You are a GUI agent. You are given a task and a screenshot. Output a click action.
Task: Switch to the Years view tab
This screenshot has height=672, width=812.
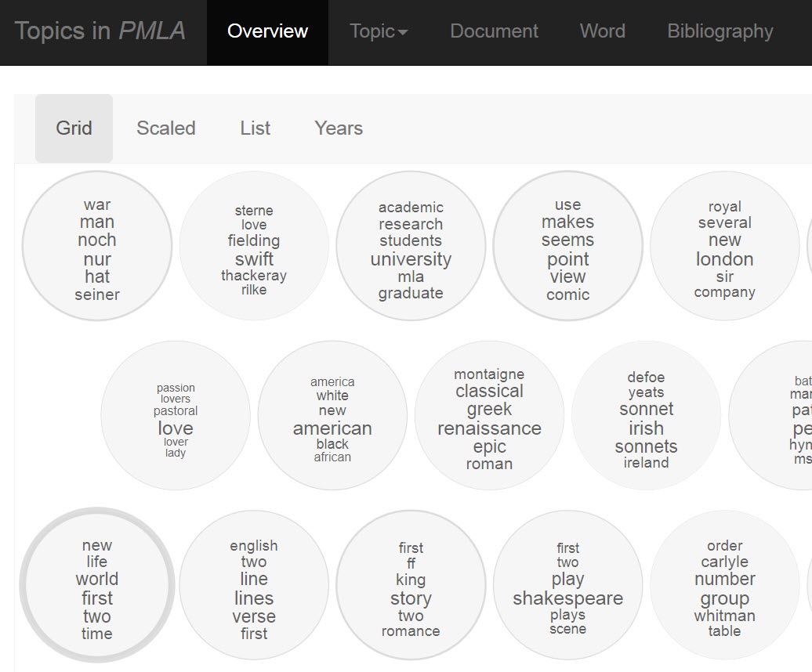coord(339,128)
